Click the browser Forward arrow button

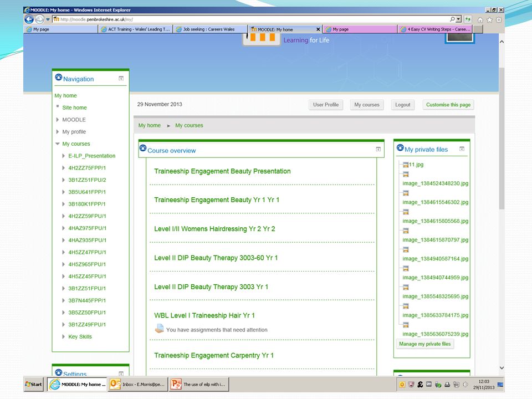coord(40,19)
